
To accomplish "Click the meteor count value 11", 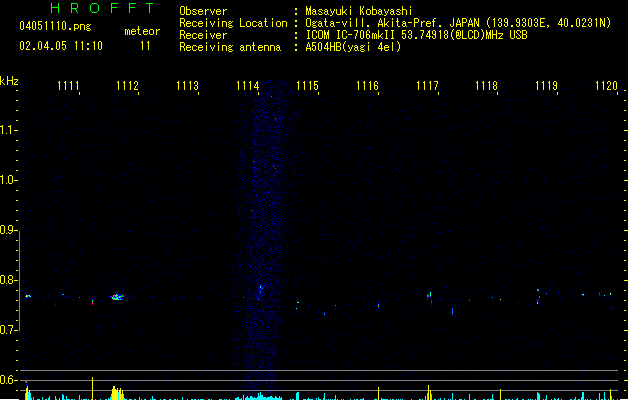I will coord(145,46).
